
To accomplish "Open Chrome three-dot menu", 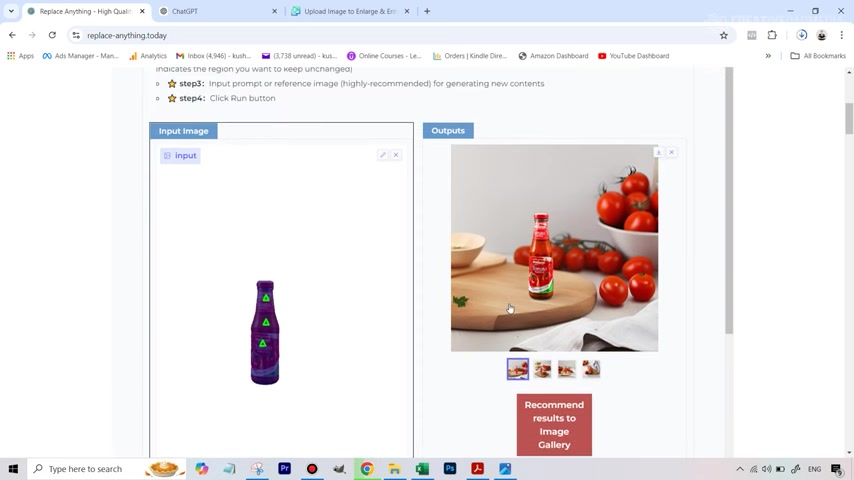I will pyautogui.click(x=841, y=35).
